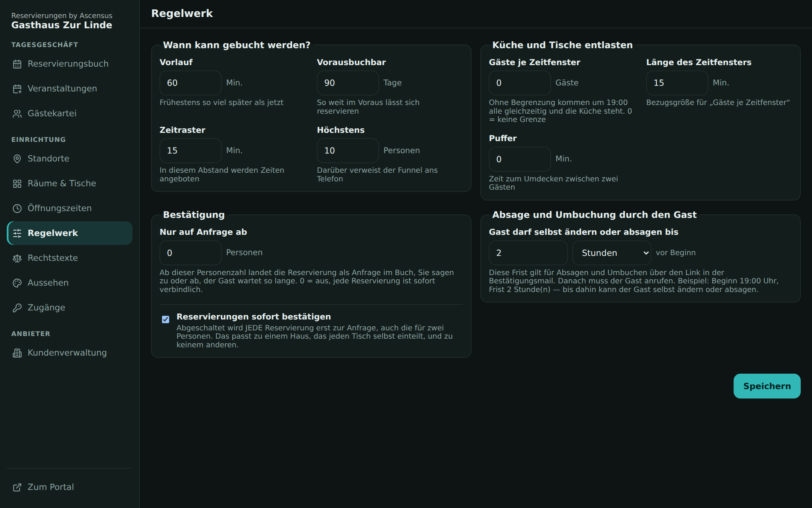812x508 pixels.
Task: Click the Zeitraster minutes input
Action: coord(191,151)
